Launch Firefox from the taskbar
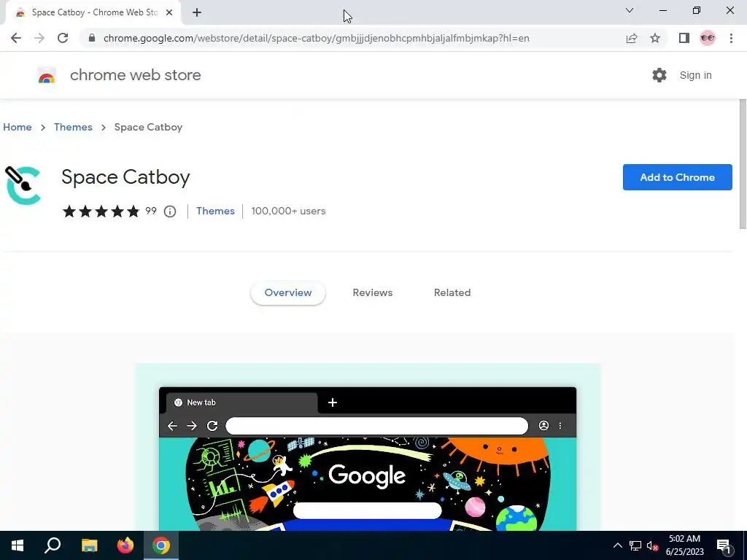The height and width of the screenshot is (560, 747). coord(125,545)
